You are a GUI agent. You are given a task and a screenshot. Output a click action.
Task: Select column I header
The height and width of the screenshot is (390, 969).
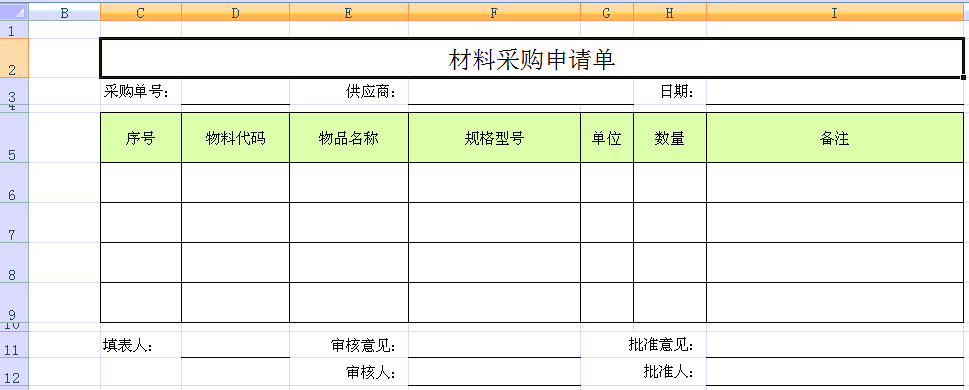(835, 12)
